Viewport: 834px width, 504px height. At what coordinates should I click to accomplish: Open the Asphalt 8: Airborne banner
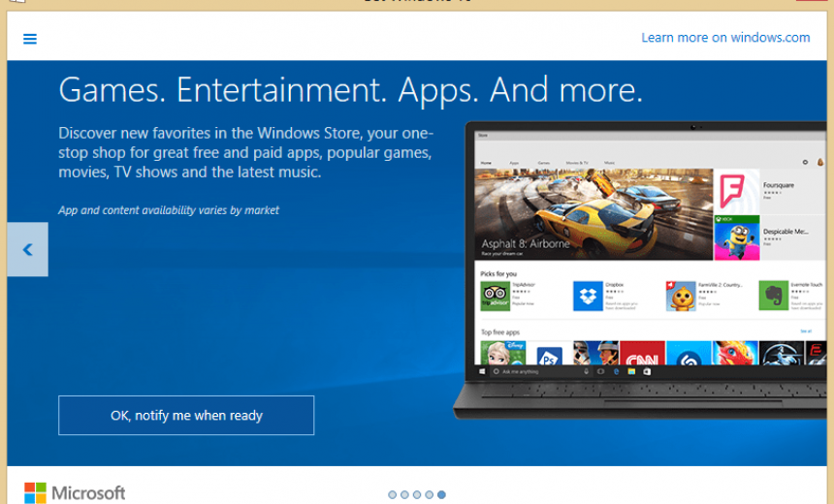click(593, 214)
